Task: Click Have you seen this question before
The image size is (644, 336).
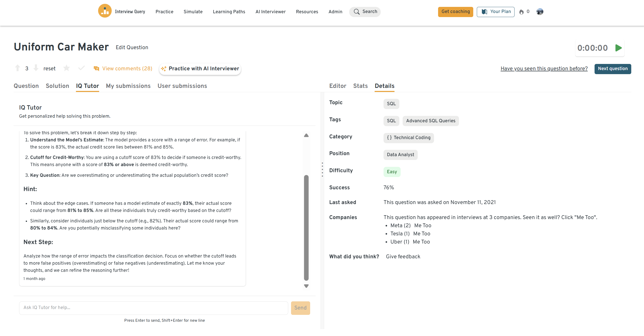Action: [544, 69]
